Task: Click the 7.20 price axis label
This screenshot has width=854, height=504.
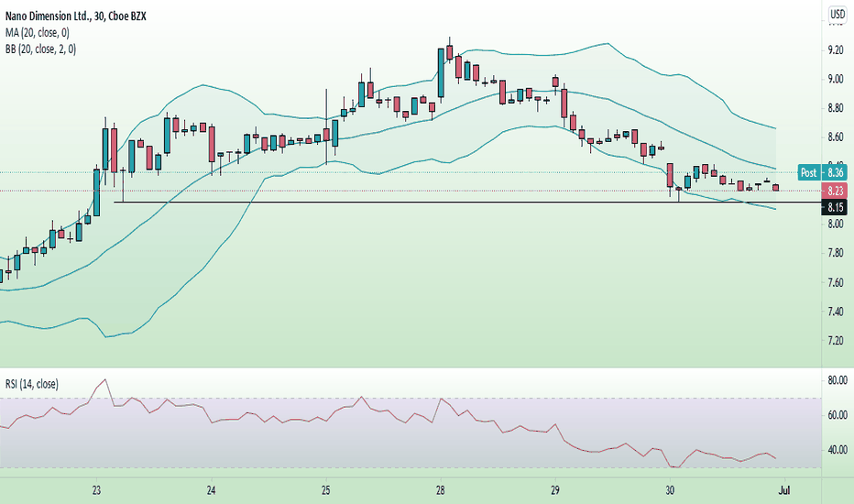Action: [836, 341]
